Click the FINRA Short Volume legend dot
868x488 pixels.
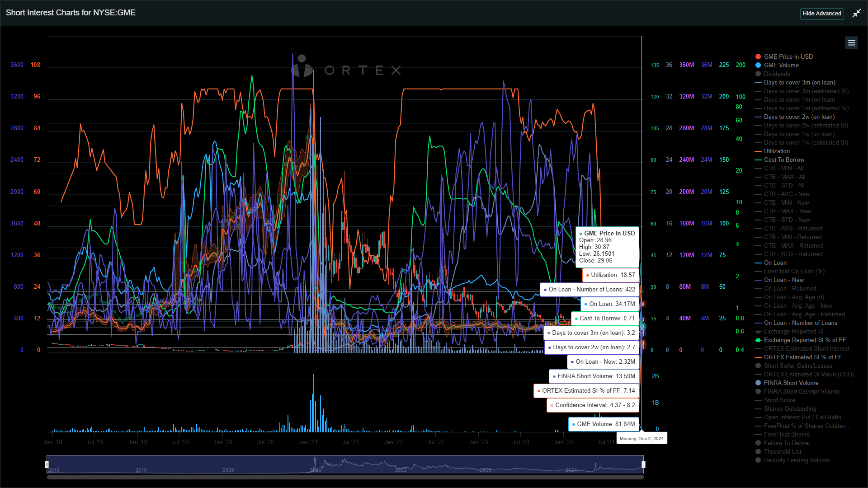point(758,383)
